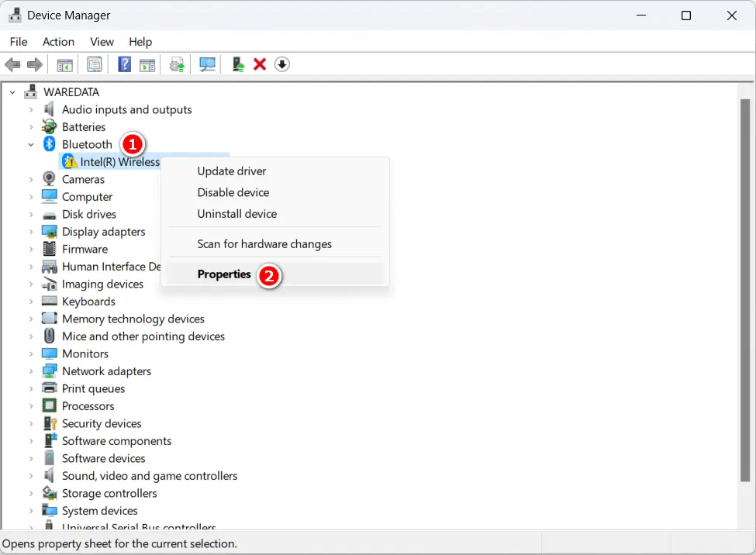Click the Scan for hardware changes toolbar icon

[x=207, y=64]
